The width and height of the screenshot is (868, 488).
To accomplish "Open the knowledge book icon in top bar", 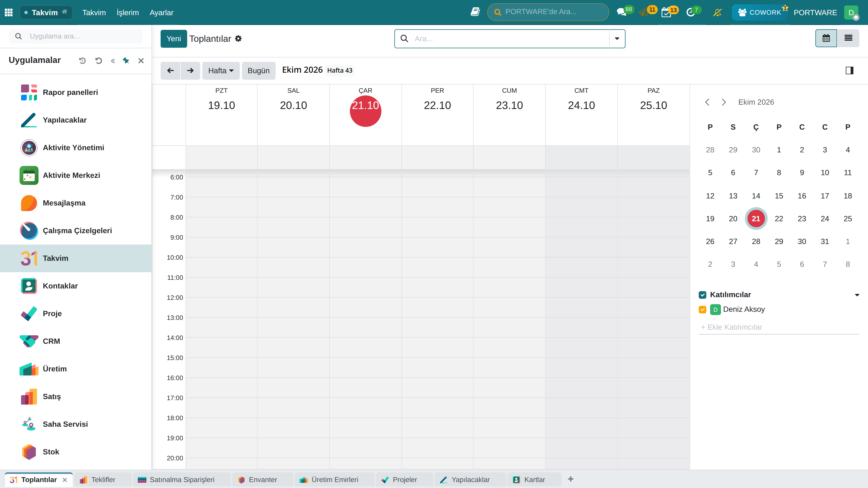I will (x=475, y=12).
